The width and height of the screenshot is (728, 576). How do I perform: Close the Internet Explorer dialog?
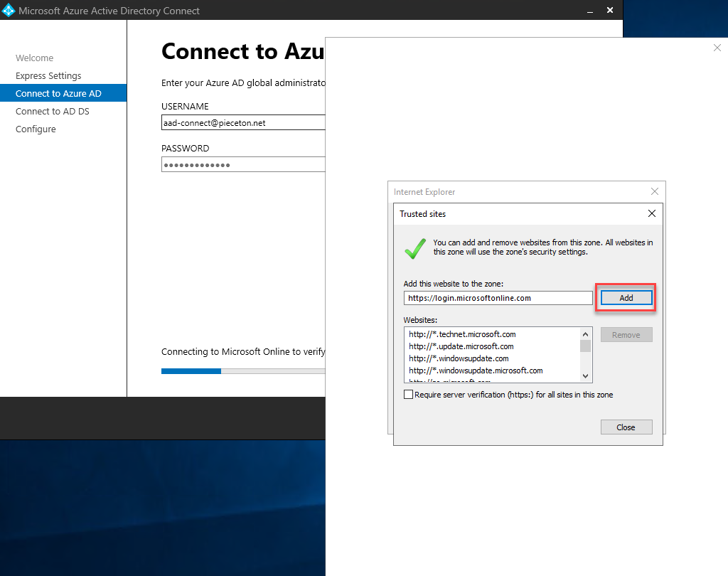coord(655,191)
